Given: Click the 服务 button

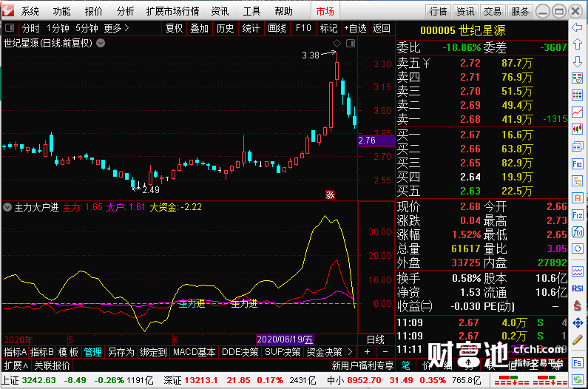Looking at the screenshot, I should [520, 12].
